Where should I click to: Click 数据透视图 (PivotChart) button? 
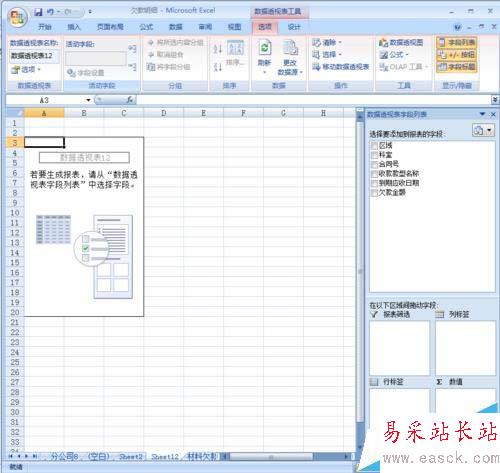tap(401, 43)
